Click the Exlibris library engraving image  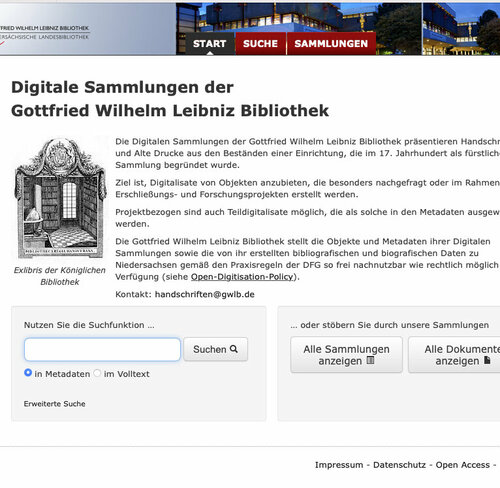(60, 199)
